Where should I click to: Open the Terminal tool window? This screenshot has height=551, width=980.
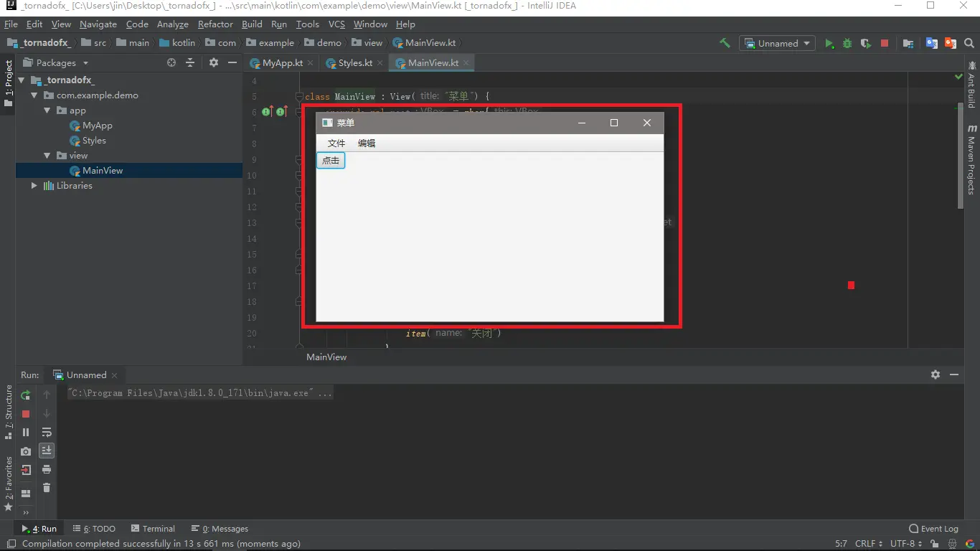pos(153,529)
